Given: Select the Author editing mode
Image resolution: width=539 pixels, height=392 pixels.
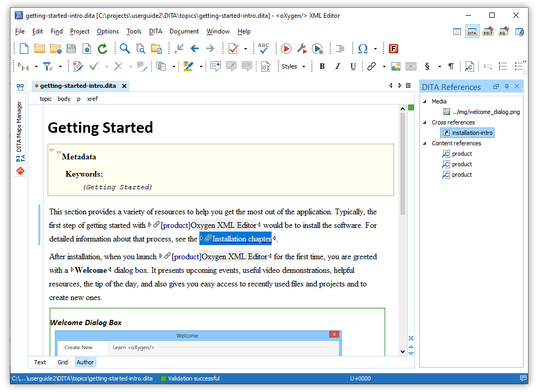Looking at the screenshot, I should (85, 362).
